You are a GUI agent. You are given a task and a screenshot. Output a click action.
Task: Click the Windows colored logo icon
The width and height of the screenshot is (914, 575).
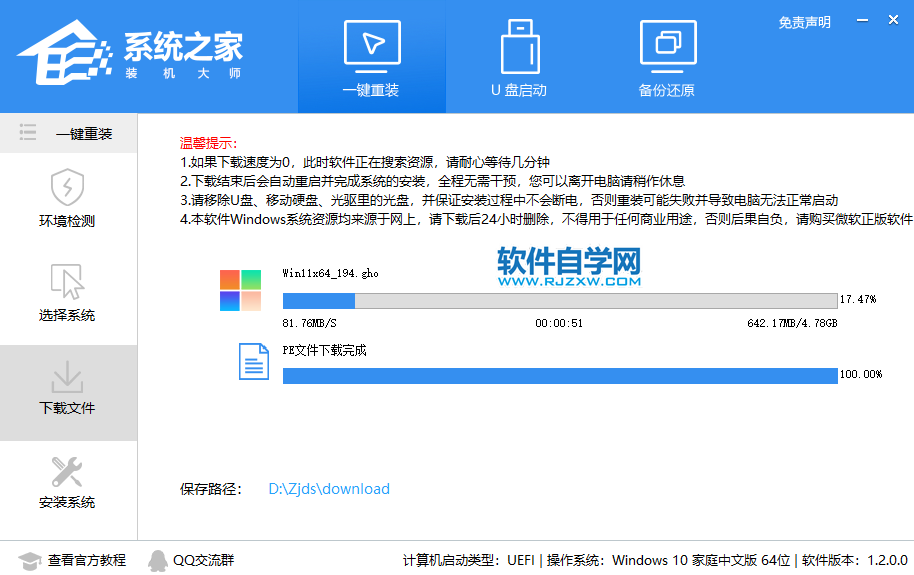tap(240, 290)
